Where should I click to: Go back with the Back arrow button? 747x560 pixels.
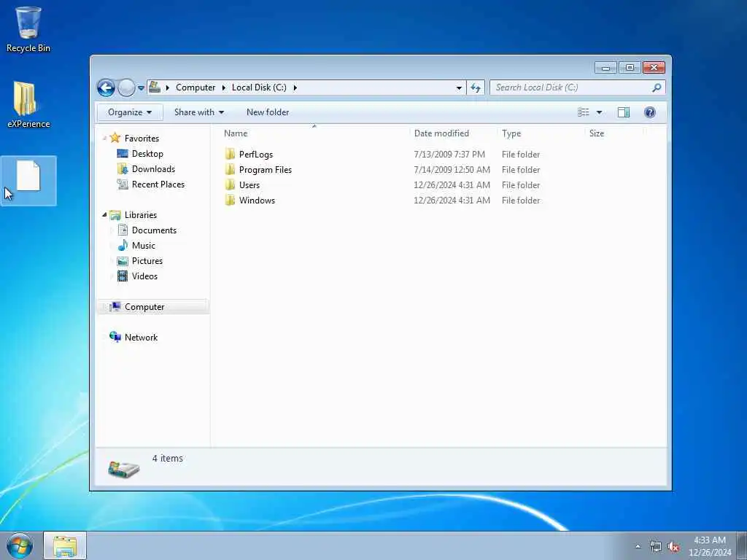tap(106, 87)
